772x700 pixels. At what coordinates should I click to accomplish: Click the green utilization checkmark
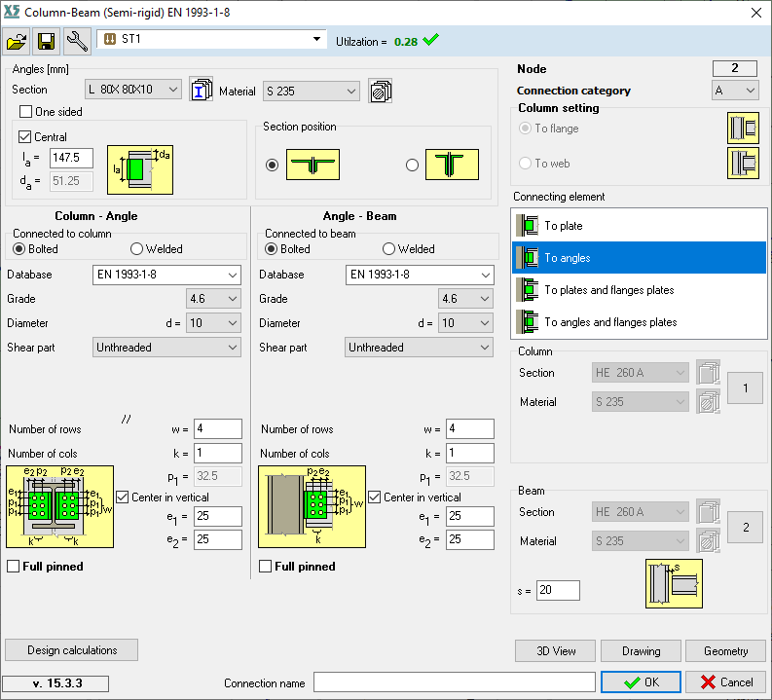click(430, 40)
